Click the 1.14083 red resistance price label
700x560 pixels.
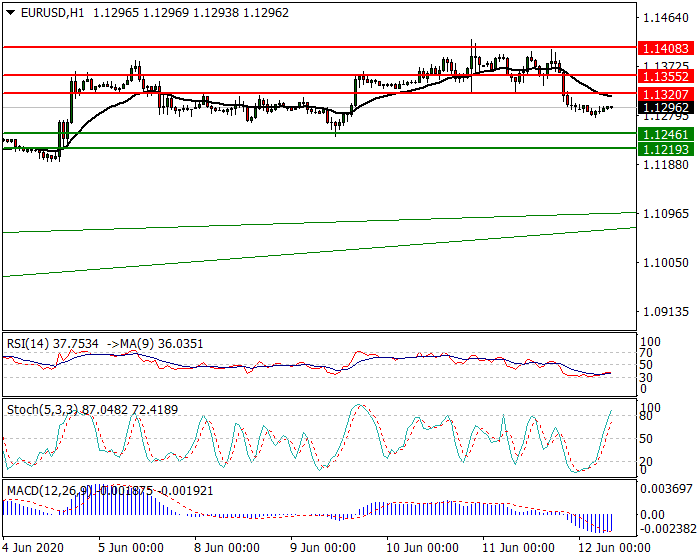pos(666,48)
